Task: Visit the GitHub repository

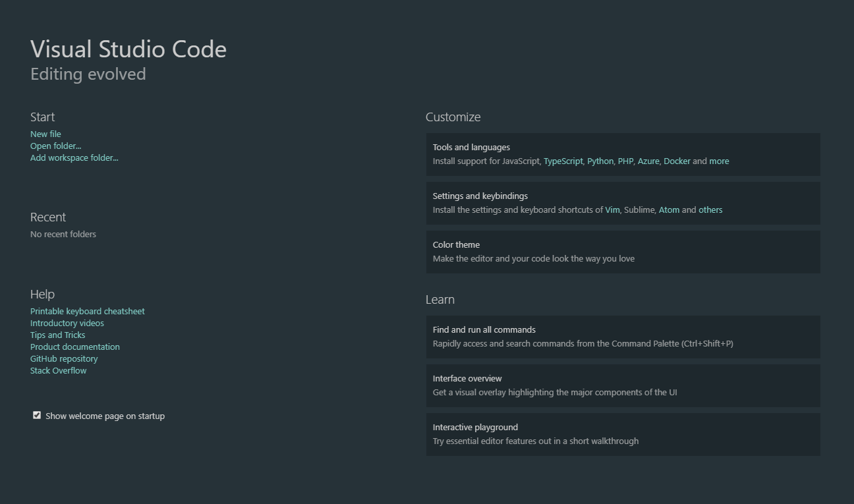Action: [x=63, y=358]
